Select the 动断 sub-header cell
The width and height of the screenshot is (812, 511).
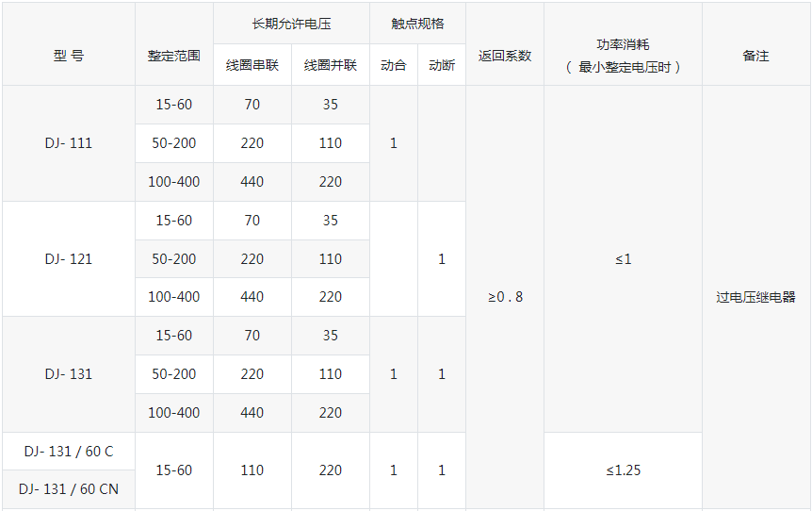pyautogui.click(x=442, y=66)
